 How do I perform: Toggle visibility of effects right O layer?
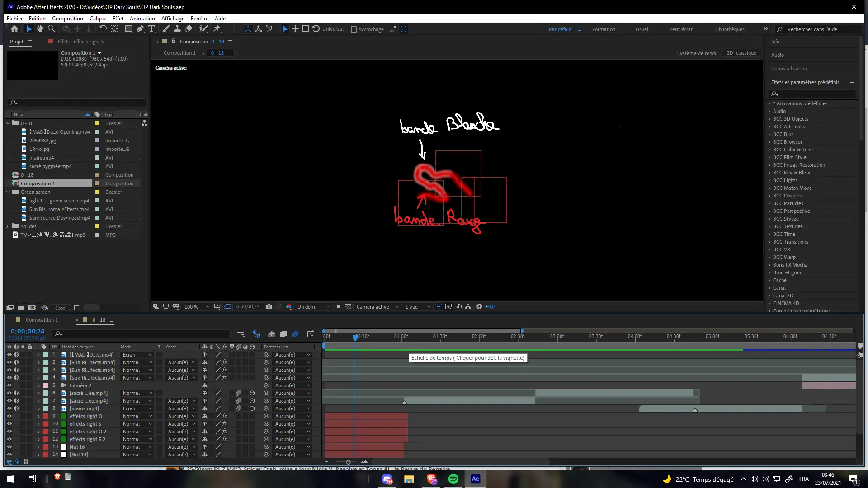pyautogui.click(x=9, y=416)
